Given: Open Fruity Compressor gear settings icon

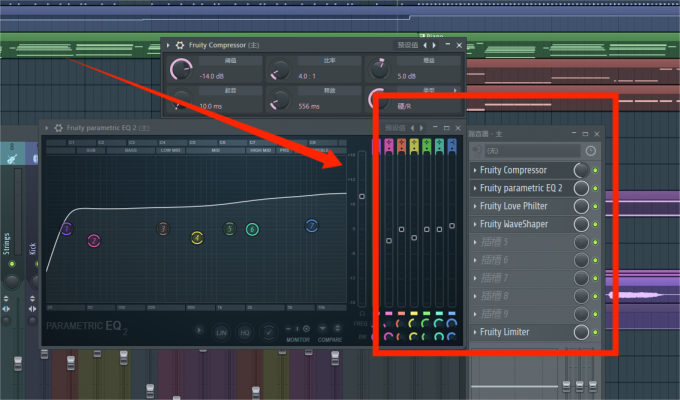Looking at the screenshot, I should pyautogui.click(x=180, y=45).
